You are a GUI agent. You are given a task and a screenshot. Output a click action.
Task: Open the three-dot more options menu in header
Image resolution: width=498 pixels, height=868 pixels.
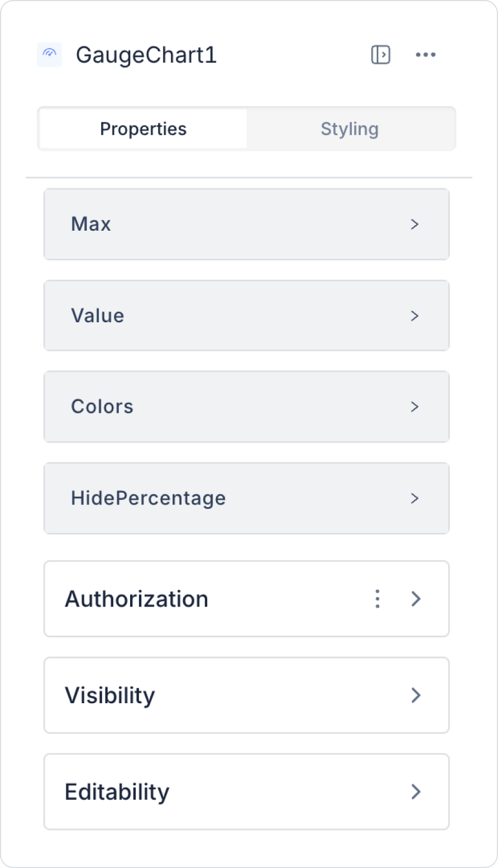[425, 55]
